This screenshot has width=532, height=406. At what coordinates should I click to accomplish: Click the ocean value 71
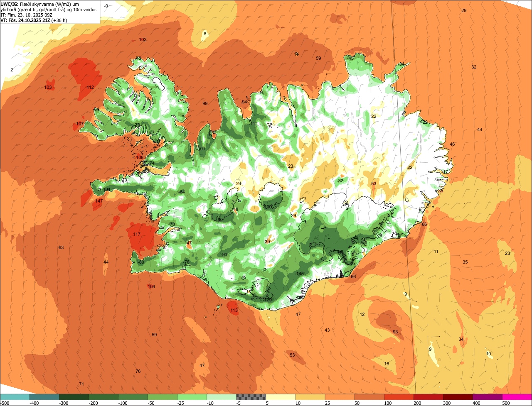pyautogui.click(x=81, y=384)
